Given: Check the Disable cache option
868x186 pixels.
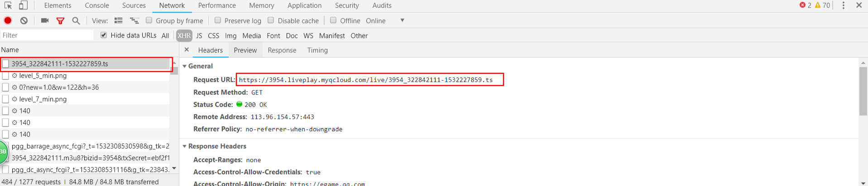Looking at the screenshot, I should (x=271, y=20).
